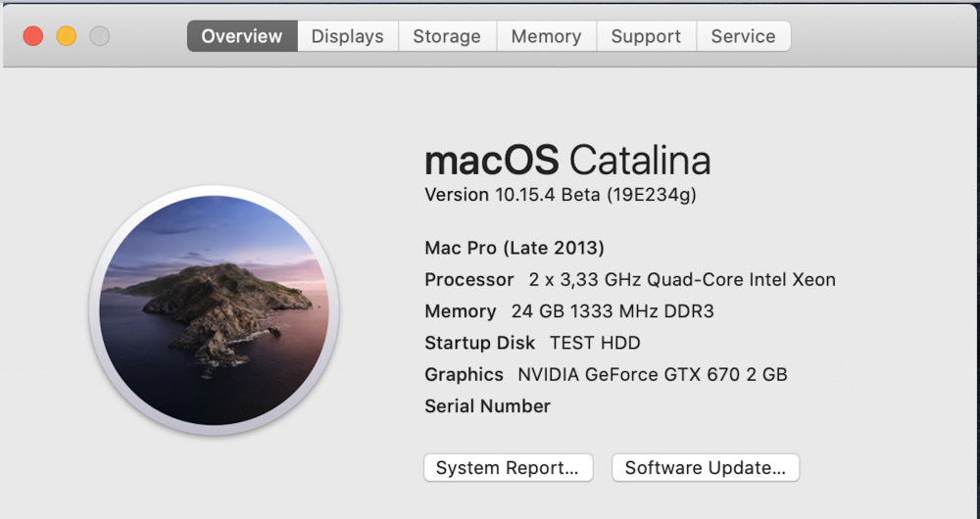Click the Processor label
980x519 pixels.
coord(469,279)
